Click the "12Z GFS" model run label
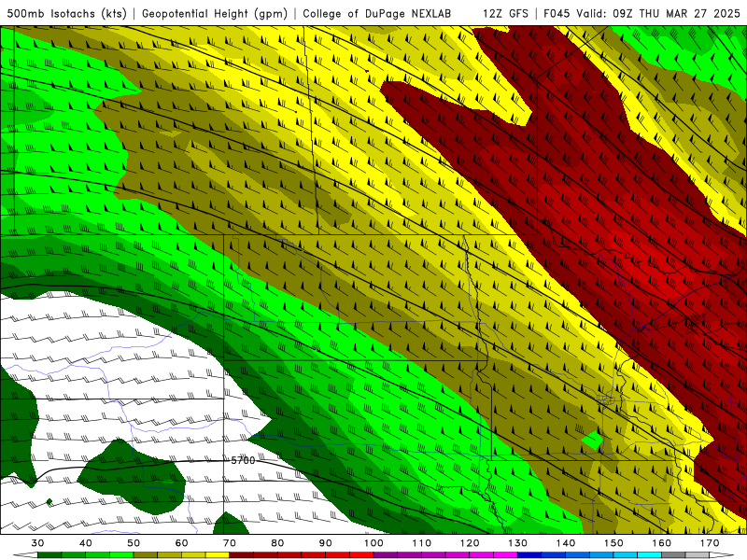747x560 pixels. (505, 13)
